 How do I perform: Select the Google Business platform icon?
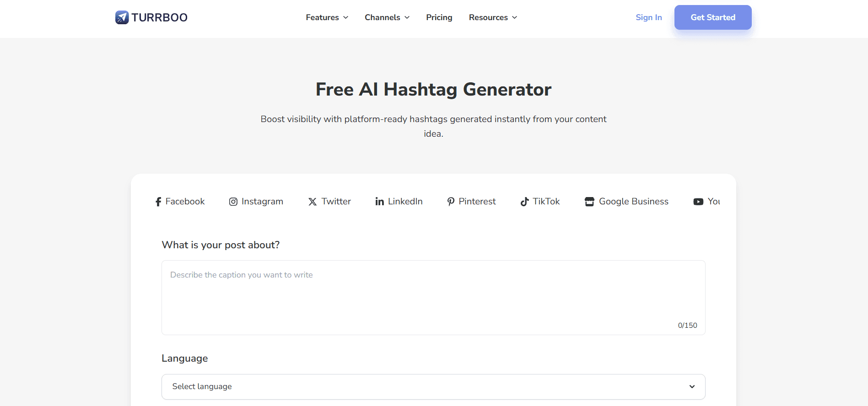click(x=589, y=201)
